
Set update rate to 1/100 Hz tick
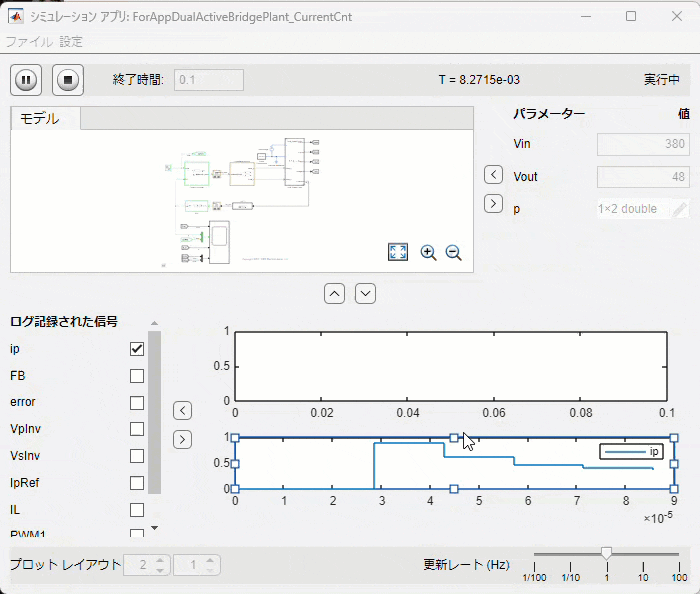534,567
